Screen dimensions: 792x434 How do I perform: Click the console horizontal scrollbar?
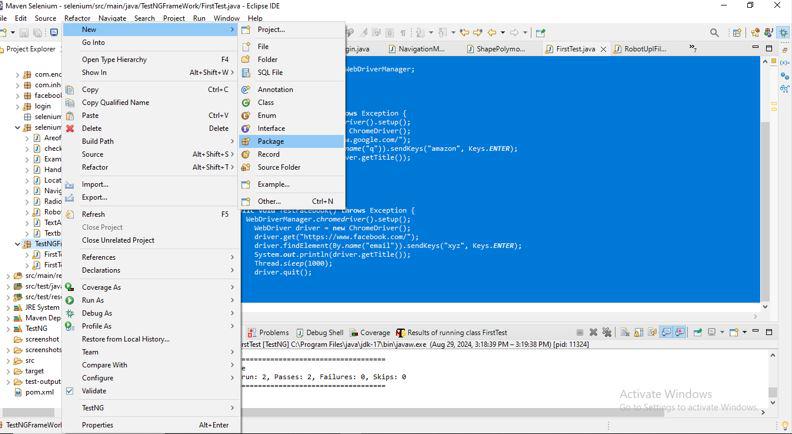(x=453, y=412)
